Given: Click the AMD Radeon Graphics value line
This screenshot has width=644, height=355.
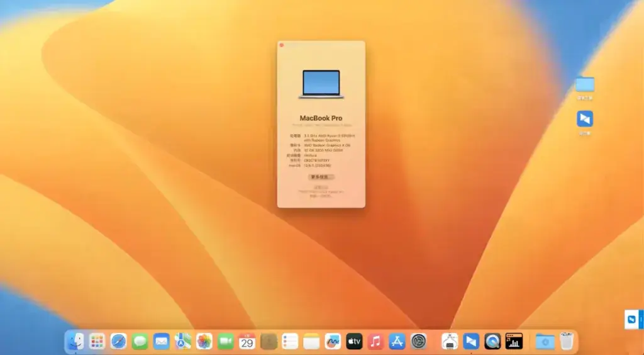Looking at the screenshot, I should click(327, 145).
